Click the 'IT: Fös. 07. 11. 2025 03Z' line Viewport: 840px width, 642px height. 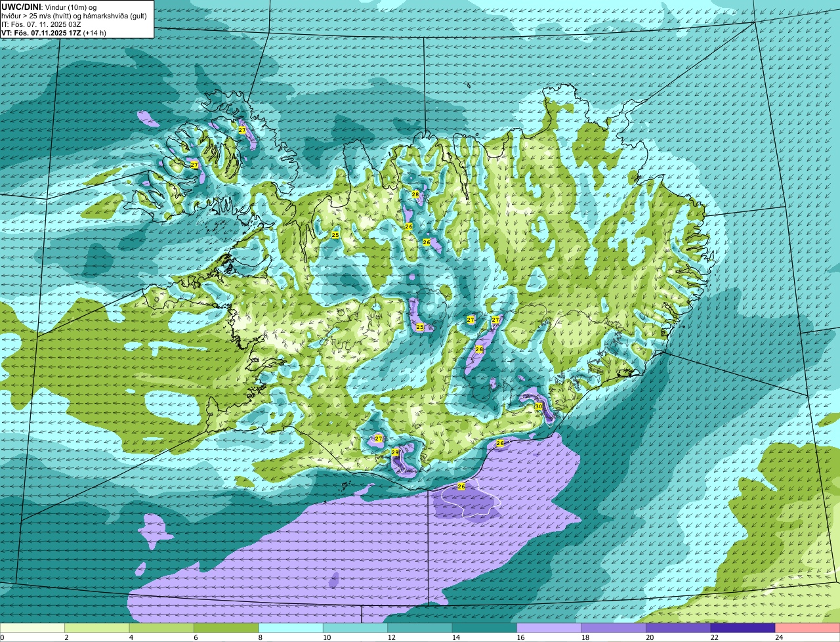click(41, 24)
